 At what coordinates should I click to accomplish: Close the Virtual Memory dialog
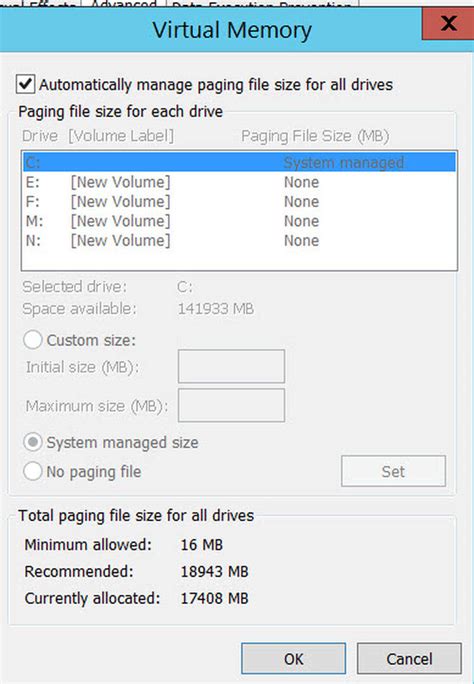click(x=448, y=23)
